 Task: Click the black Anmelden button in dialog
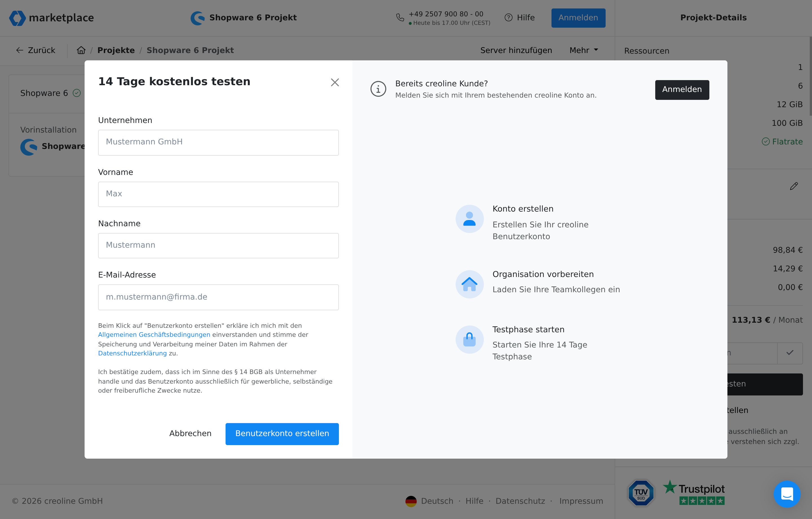(682, 90)
